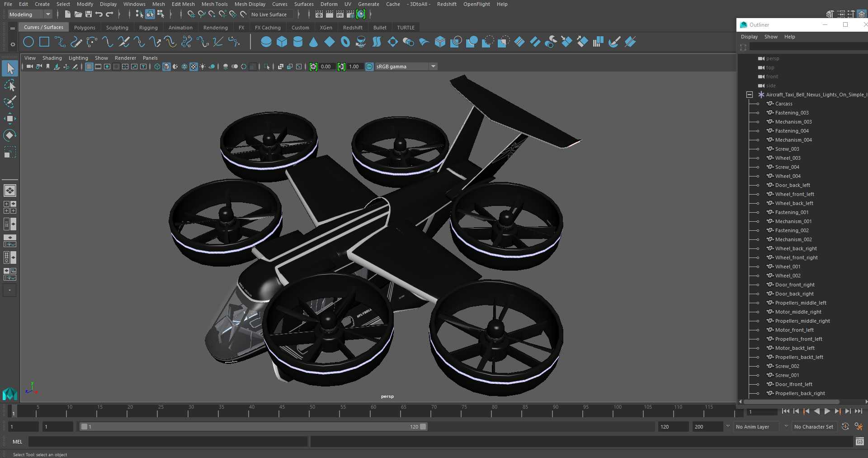The height and width of the screenshot is (458, 868).
Task: Open the No Character Set dropdown
Action: click(x=813, y=427)
